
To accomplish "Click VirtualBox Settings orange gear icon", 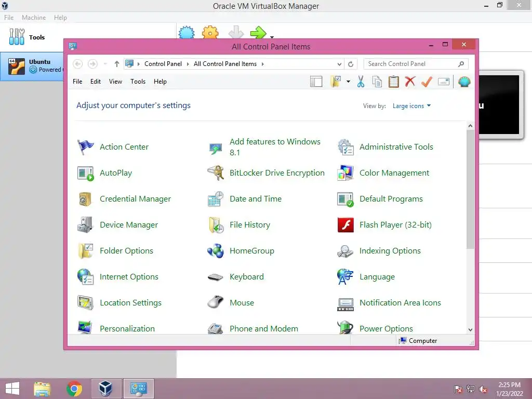I will point(210,33).
